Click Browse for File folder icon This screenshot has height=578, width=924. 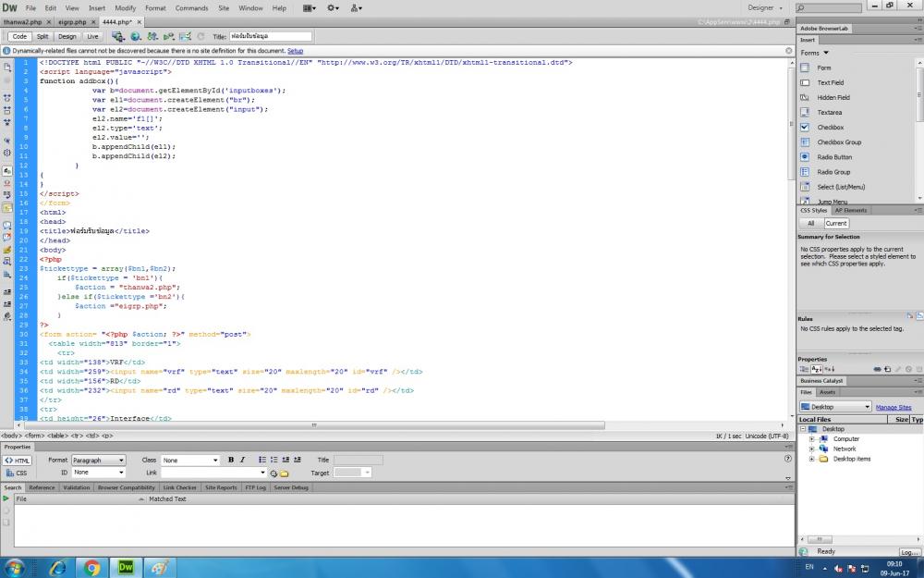click(x=284, y=473)
